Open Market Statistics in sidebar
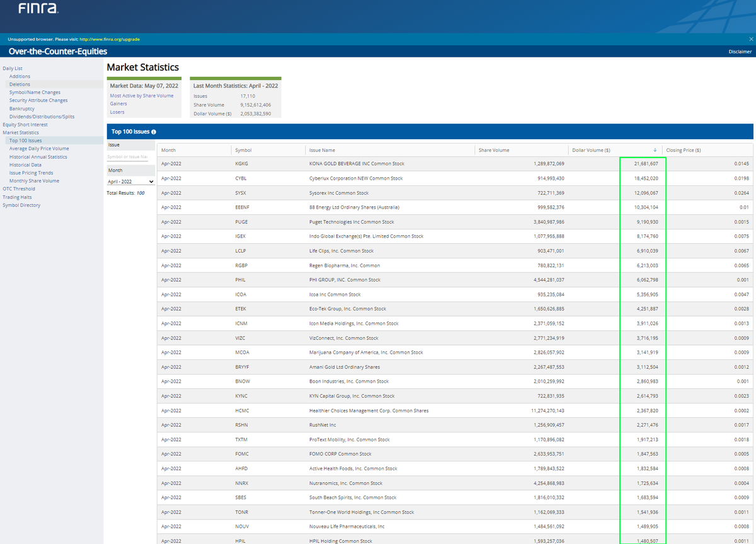 coord(21,132)
